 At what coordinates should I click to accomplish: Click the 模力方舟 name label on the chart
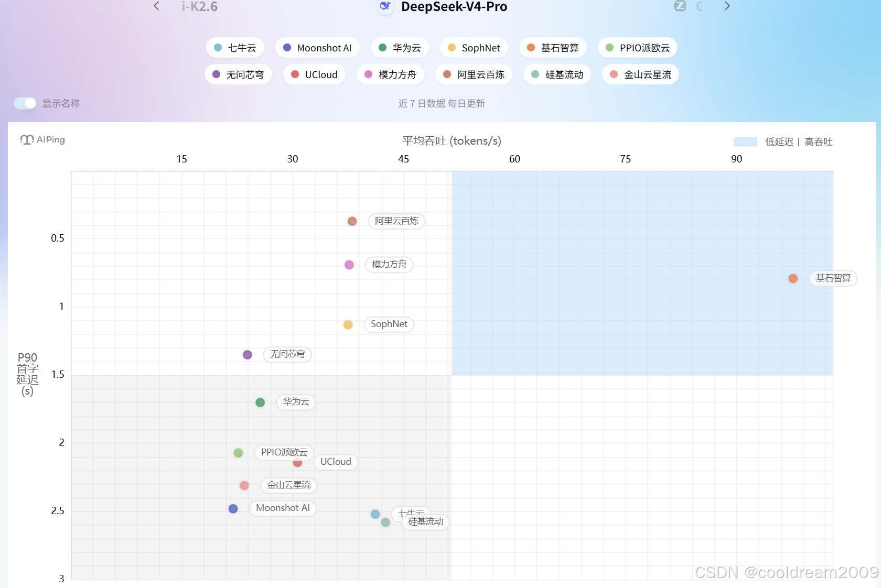[x=389, y=265]
